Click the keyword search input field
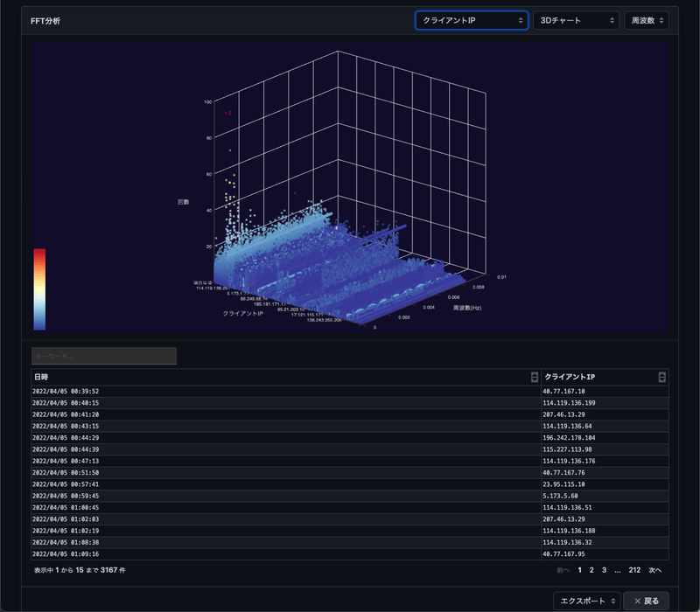Viewport: 700px width, 612px height. pos(104,356)
